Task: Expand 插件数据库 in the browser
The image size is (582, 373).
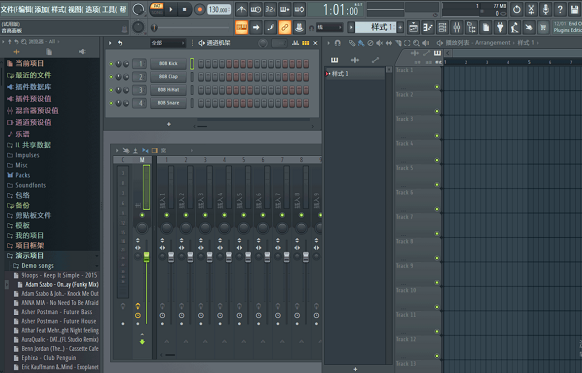Action: click(29, 87)
